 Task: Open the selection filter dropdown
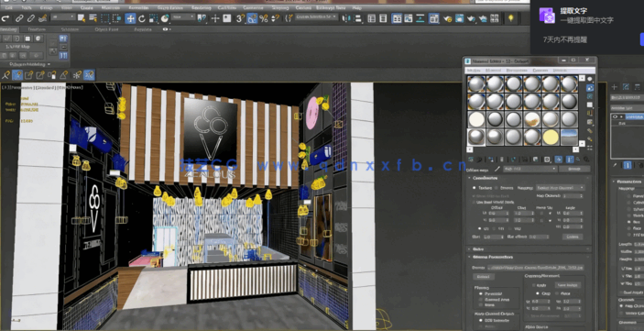point(63,17)
